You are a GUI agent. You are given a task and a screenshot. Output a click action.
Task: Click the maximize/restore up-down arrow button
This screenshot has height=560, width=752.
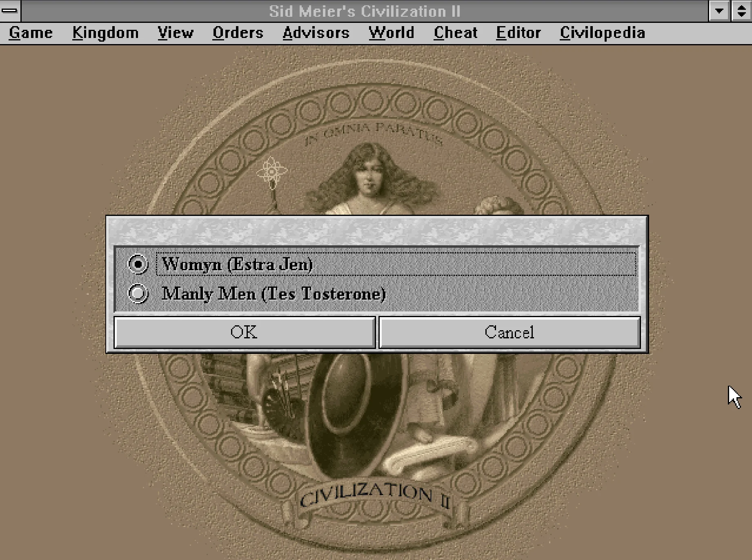click(741, 11)
